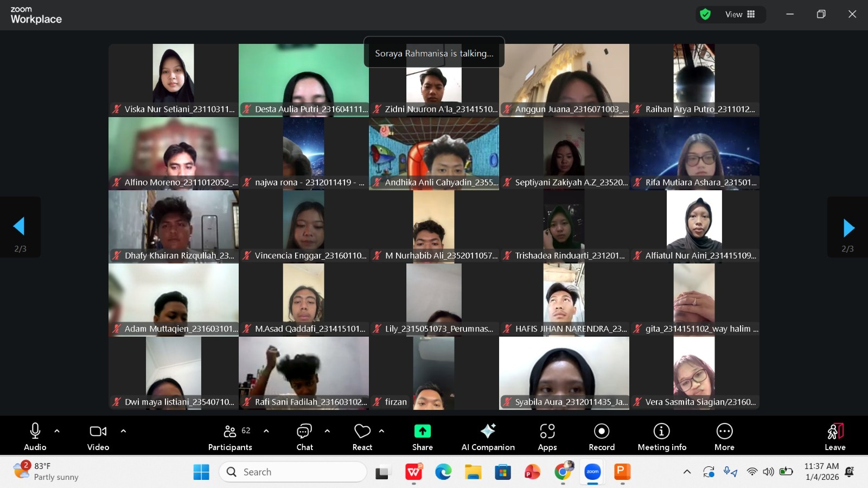Toggle camera with the Video button
This screenshot has height=488, width=868.
98,436
